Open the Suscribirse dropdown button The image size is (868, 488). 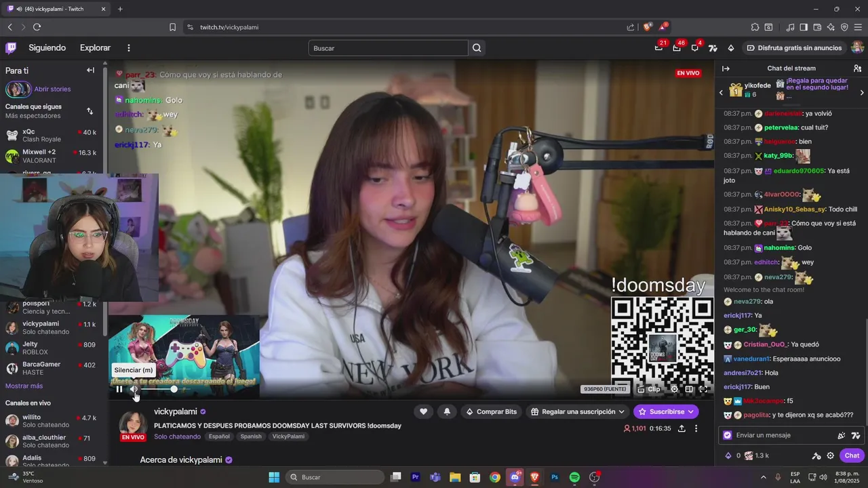(666, 411)
